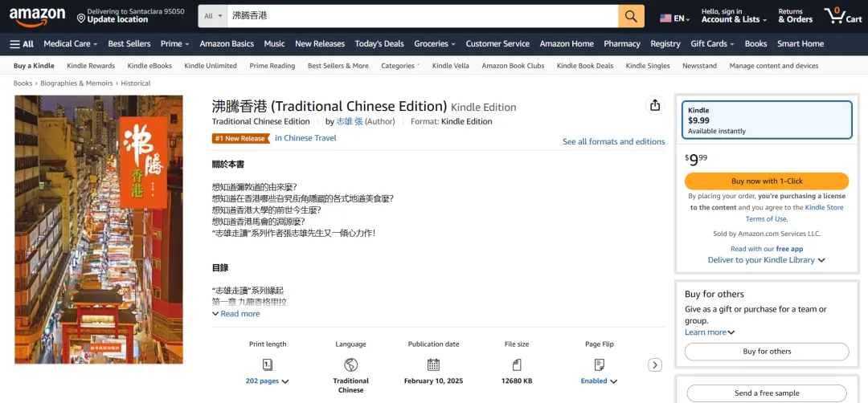
Task: Open Pharmacy nav item
Action: pos(621,43)
